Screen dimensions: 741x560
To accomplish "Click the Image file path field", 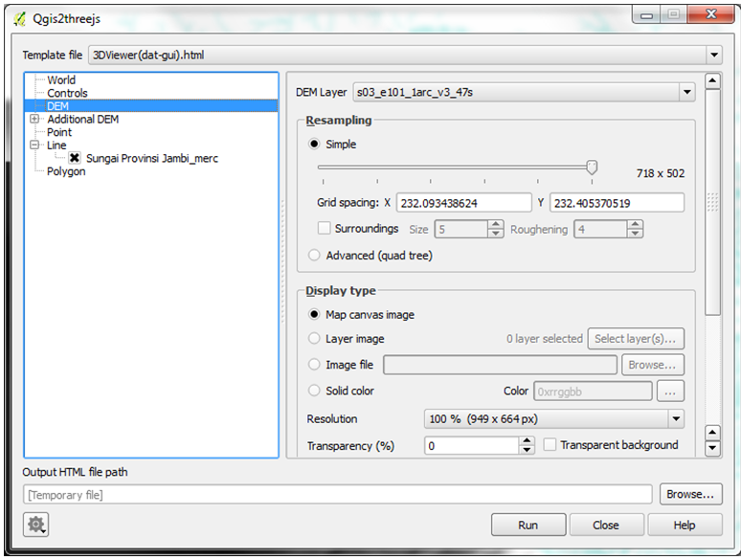I will (500, 365).
